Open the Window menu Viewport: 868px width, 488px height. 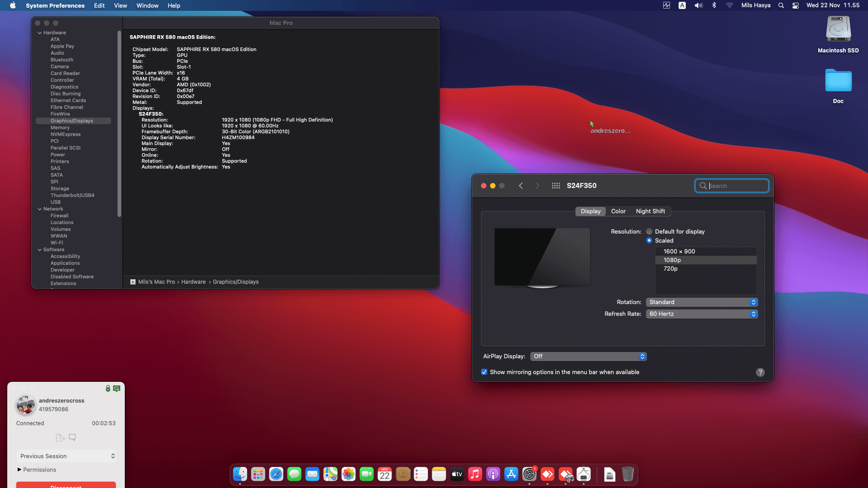coord(147,5)
